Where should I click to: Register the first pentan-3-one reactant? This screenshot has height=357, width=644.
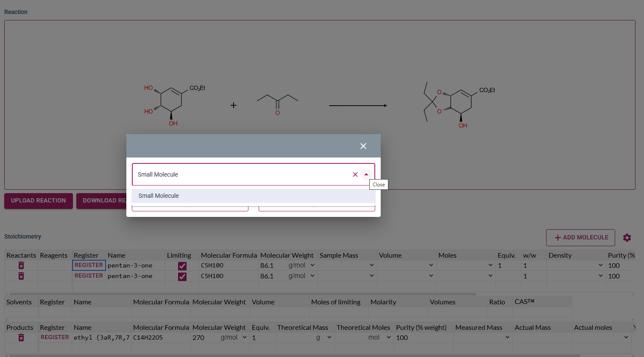[x=89, y=265]
